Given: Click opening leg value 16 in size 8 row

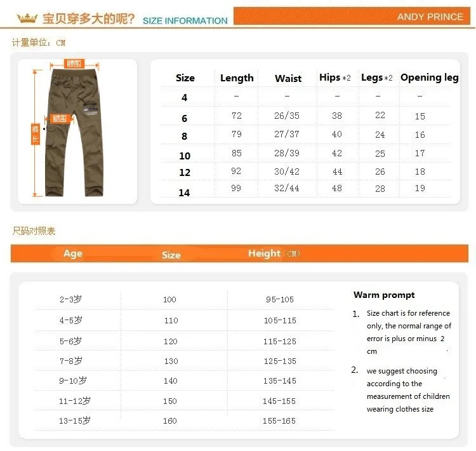Looking at the screenshot, I should tap(420, 135).
